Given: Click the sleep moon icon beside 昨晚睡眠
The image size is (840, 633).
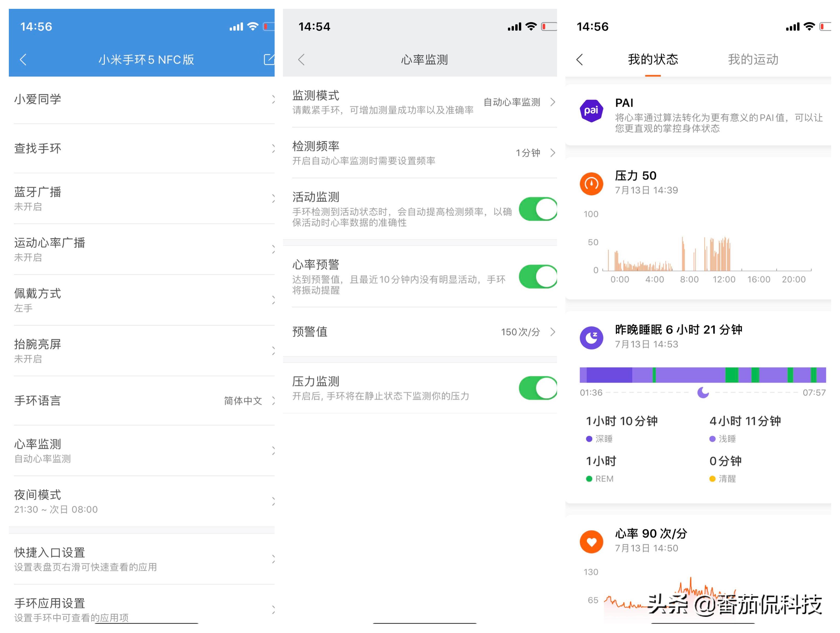Looking at the screenshot, I should (592, 338).
